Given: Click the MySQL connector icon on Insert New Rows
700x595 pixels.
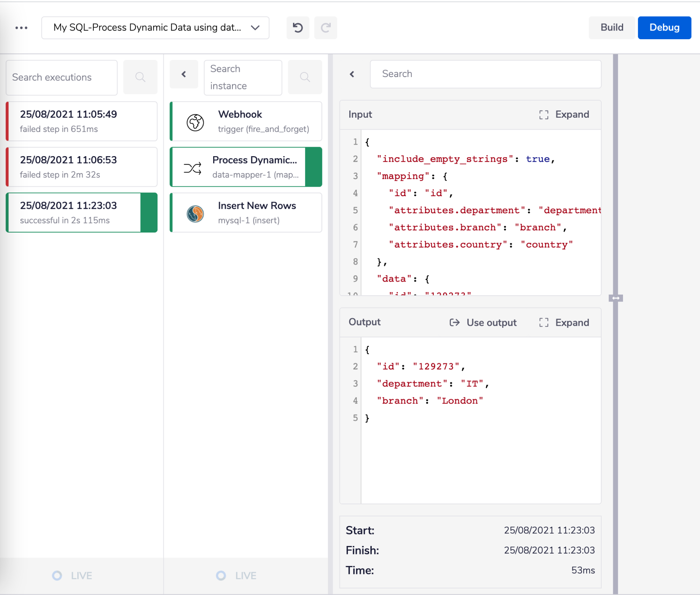Looking at the screenshot, I should [x=195, y=213].
